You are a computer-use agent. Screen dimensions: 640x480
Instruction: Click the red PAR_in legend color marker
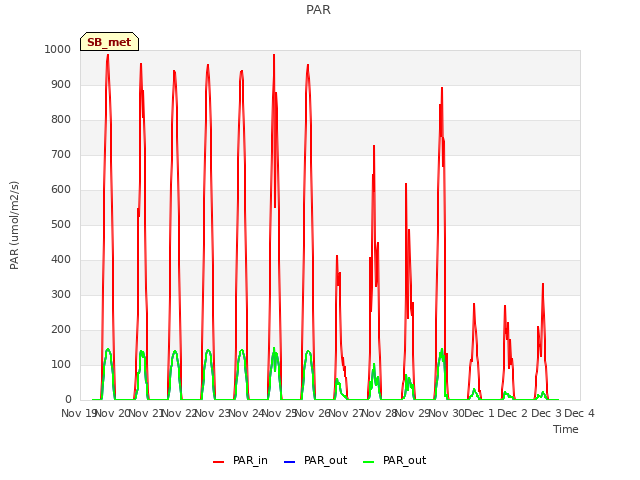point(218,462)
